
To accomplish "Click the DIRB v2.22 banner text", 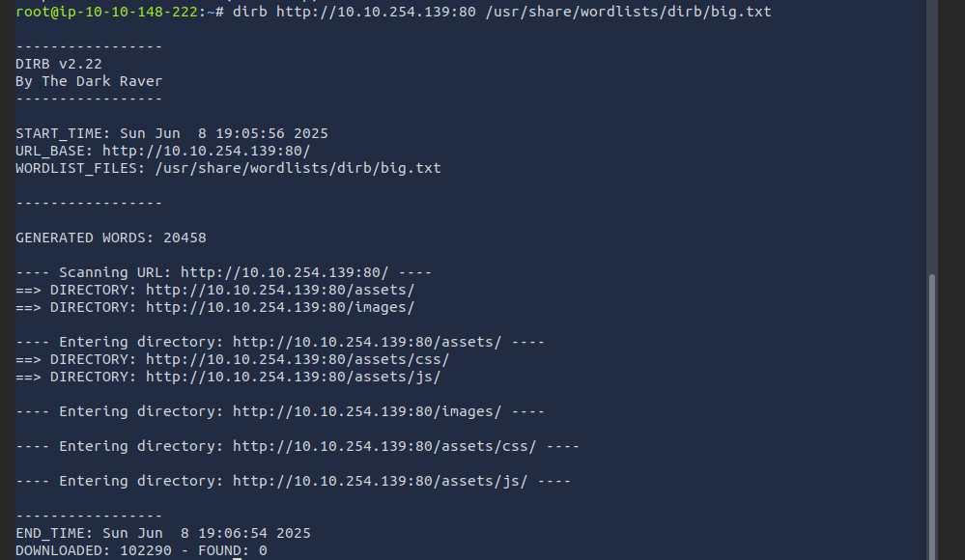I will click(x=59, y=64).
